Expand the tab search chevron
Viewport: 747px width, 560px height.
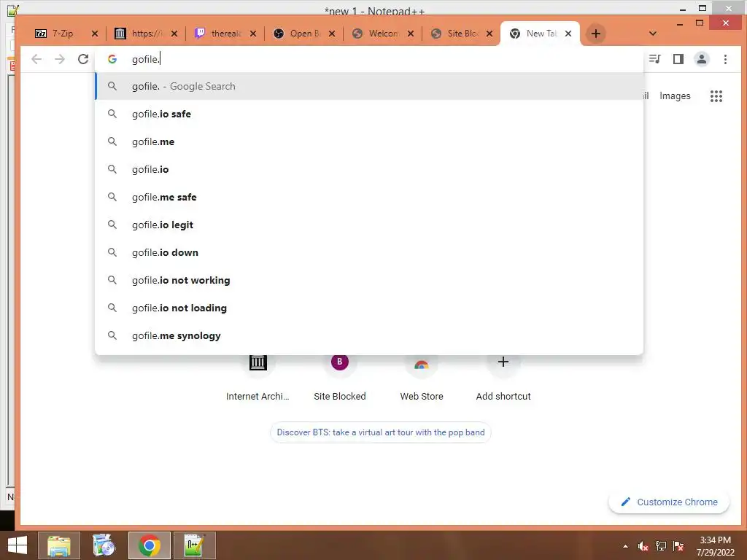[x=653, y=34]
